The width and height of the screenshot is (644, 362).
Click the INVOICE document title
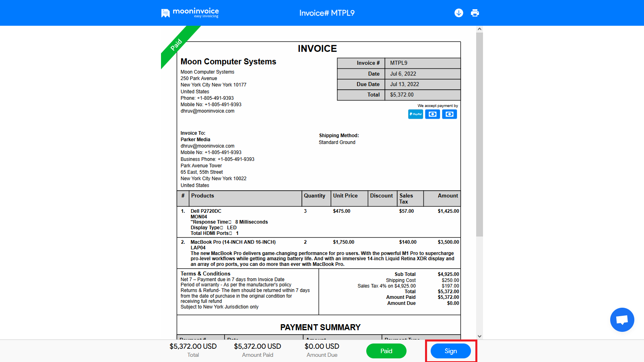317,49
